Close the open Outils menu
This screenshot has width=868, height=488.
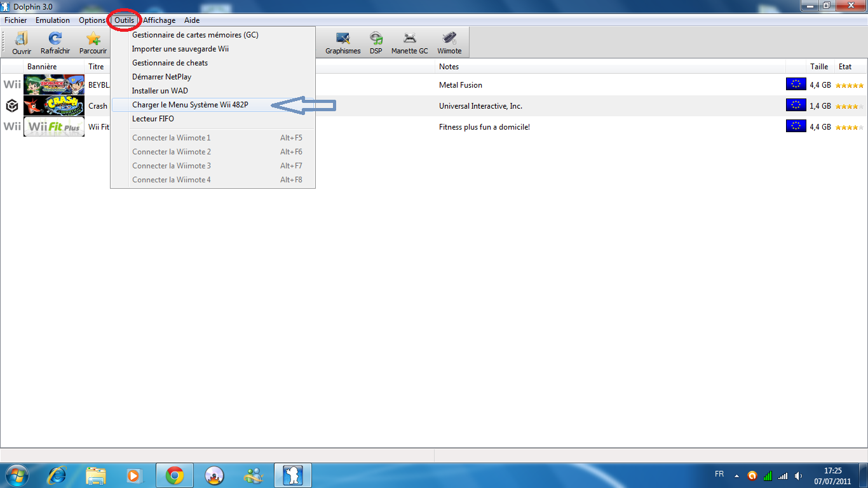tap(125, 20)
